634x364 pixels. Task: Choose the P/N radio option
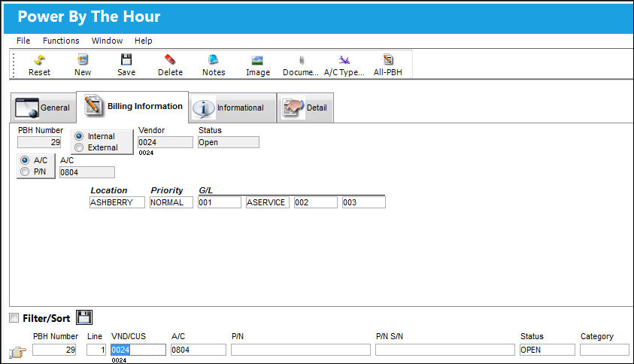click(x=25, y=171)
